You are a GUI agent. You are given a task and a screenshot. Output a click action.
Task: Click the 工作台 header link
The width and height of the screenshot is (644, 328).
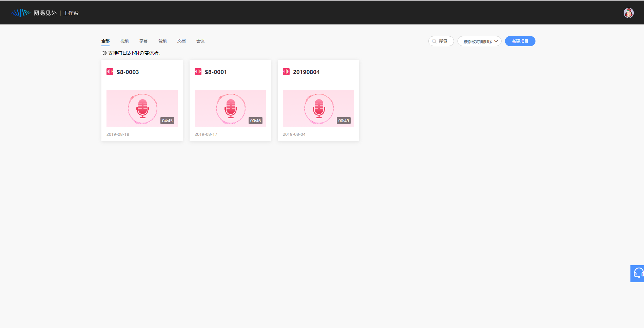pyautogui.click(x=71, y=13)
